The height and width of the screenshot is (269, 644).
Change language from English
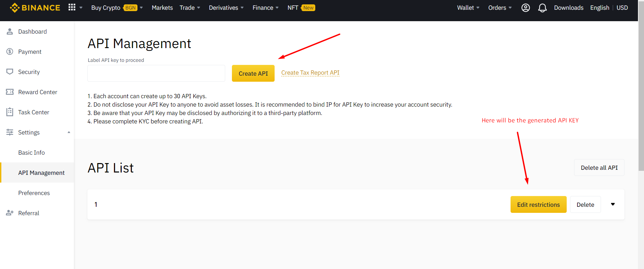[x=600, y=8]
